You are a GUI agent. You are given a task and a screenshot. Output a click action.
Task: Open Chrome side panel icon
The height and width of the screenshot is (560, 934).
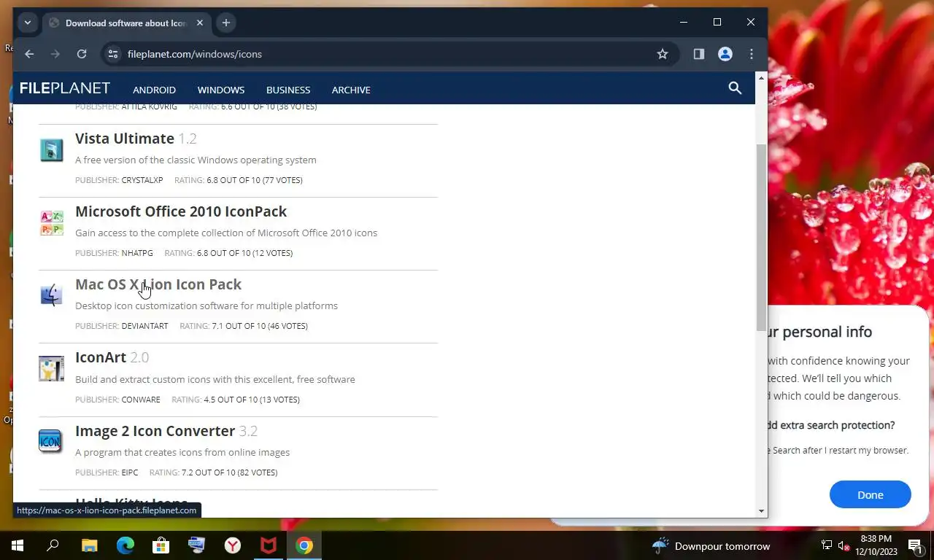point(699,54)
